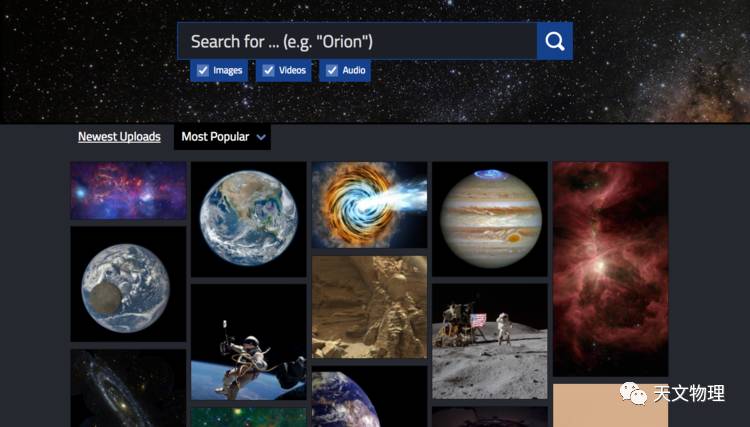View the purple galactic center image
Screen dimensions: 750x427
pyautogui.click(x=128, y=190)
